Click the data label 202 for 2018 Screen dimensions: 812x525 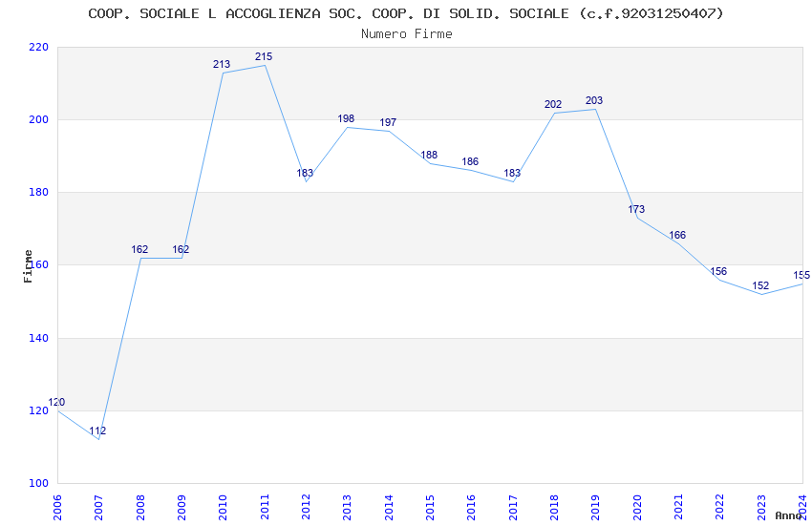tap(553, 104)
